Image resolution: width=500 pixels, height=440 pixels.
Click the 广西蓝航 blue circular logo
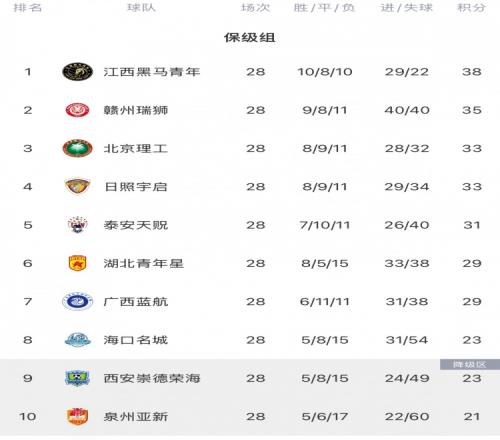click(77, 301)
